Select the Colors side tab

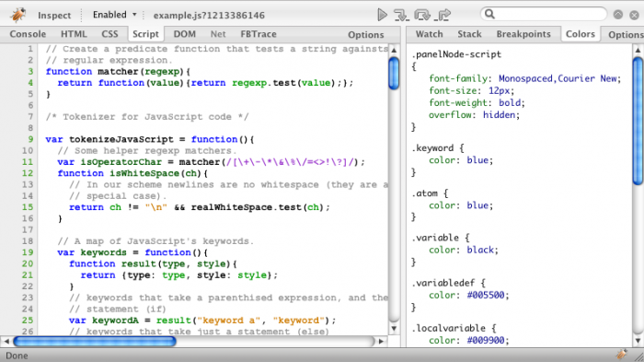tap(581, 34)
